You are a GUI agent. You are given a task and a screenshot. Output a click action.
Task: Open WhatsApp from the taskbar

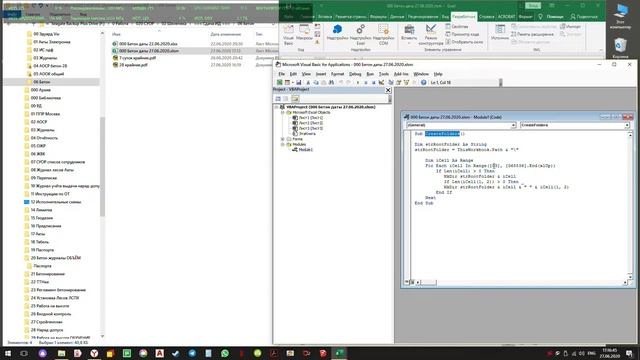[x=225, y=353]
